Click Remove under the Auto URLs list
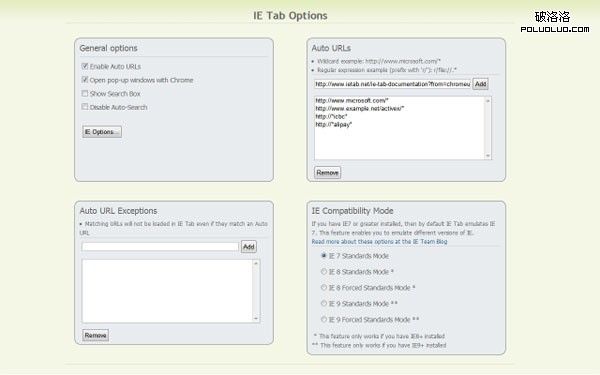 328,173
